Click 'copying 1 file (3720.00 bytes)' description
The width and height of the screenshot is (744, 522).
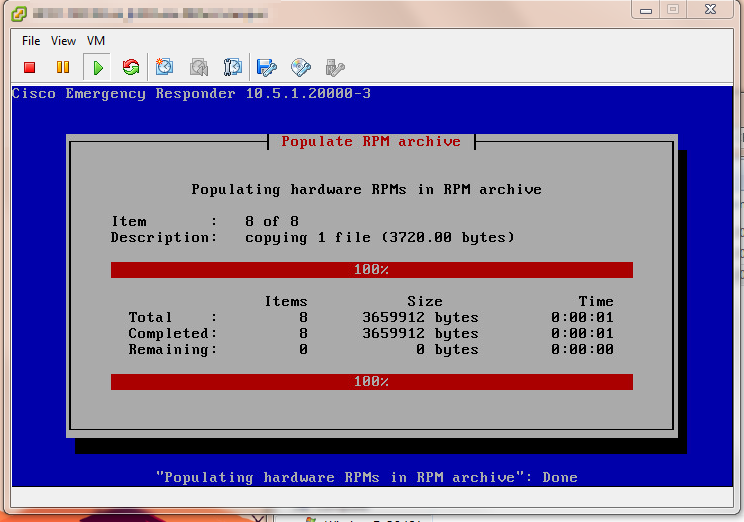(380, 238)
